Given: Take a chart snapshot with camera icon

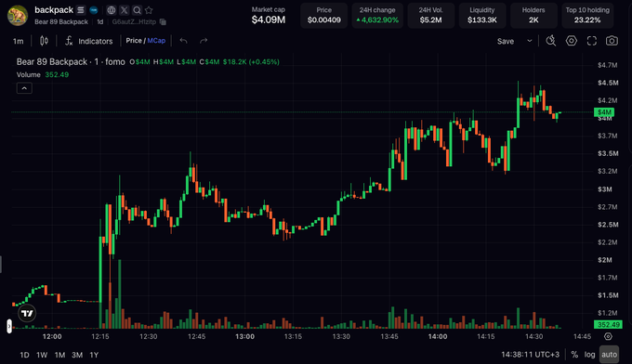Looking at the screenshot, I should pos(612,41).
